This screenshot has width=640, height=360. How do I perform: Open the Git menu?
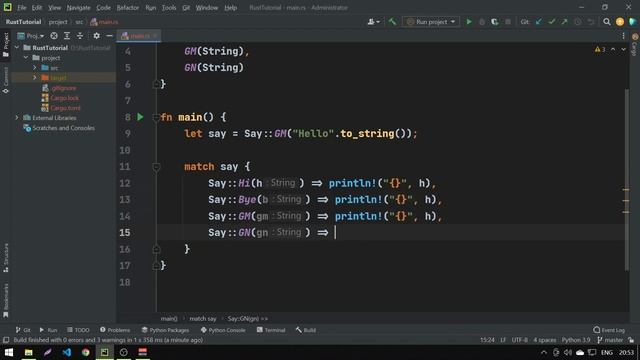pyautogui.click(x=186, y=7)
